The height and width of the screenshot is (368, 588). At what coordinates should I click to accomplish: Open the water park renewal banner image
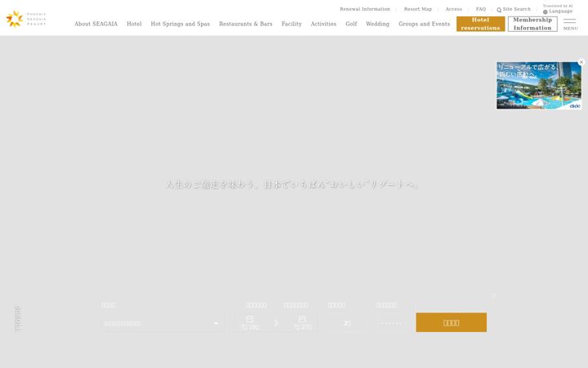click(538, 86)
